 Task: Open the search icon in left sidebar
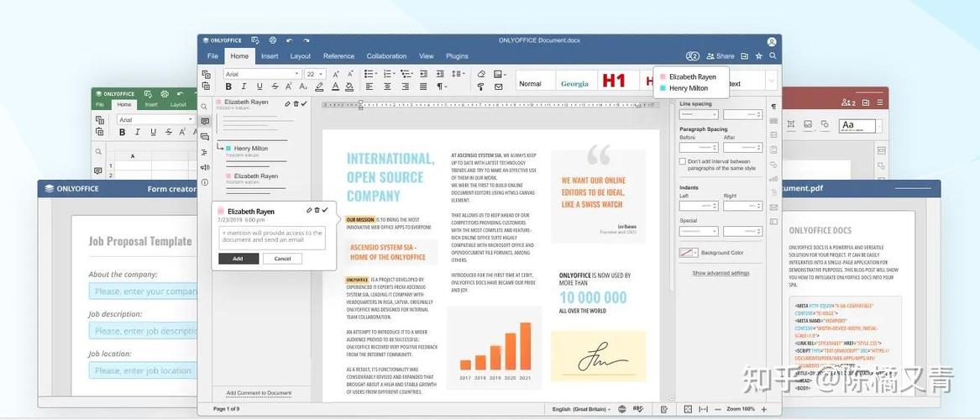pyautogui.click(x=204, y=107)
